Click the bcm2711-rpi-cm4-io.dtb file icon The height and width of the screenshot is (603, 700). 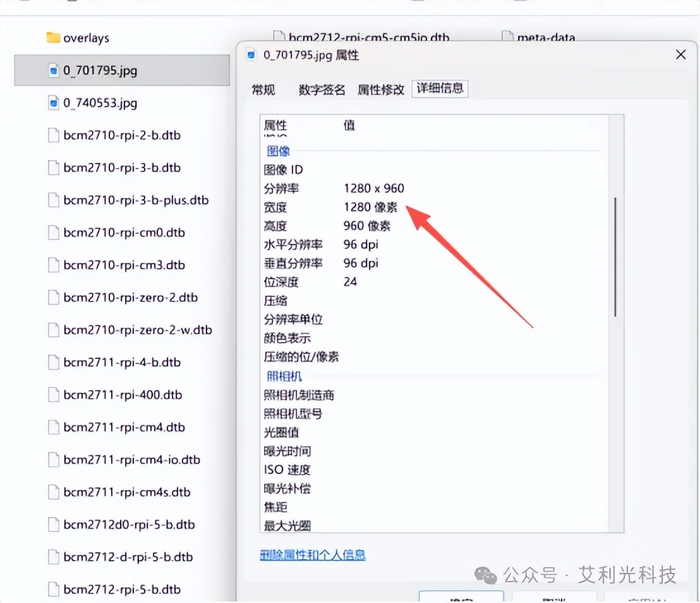coord(54,459)
